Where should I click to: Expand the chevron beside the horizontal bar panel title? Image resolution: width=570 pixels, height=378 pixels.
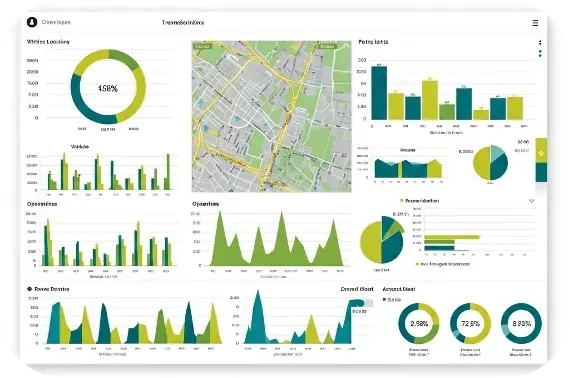[531, 201]
